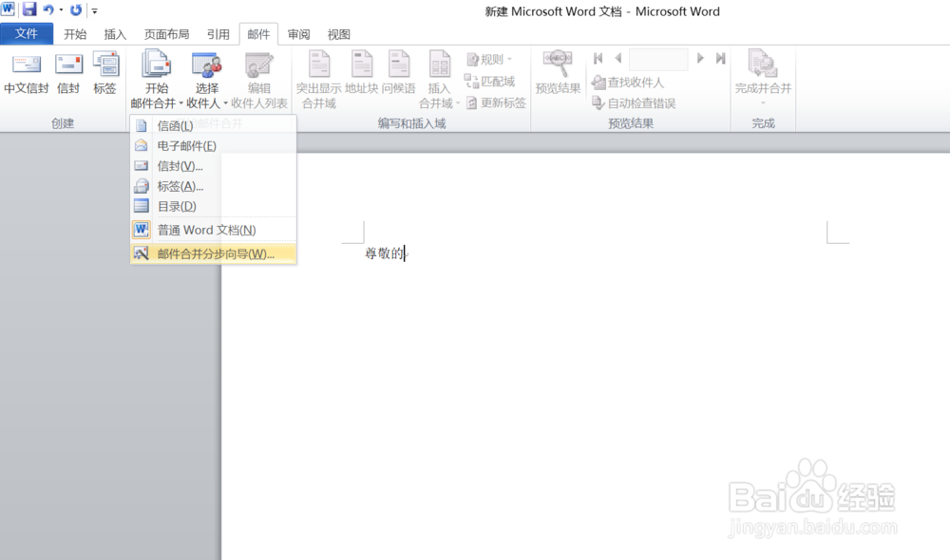This screenshot has height=560, width=950.
Task: Go to the next record
Action: coord(700,58)
